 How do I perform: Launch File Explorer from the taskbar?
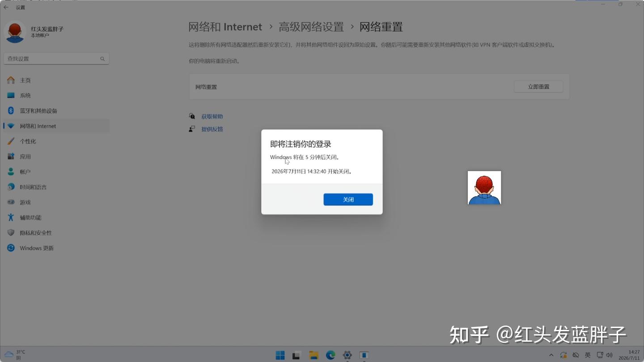(x=314, y=355)
